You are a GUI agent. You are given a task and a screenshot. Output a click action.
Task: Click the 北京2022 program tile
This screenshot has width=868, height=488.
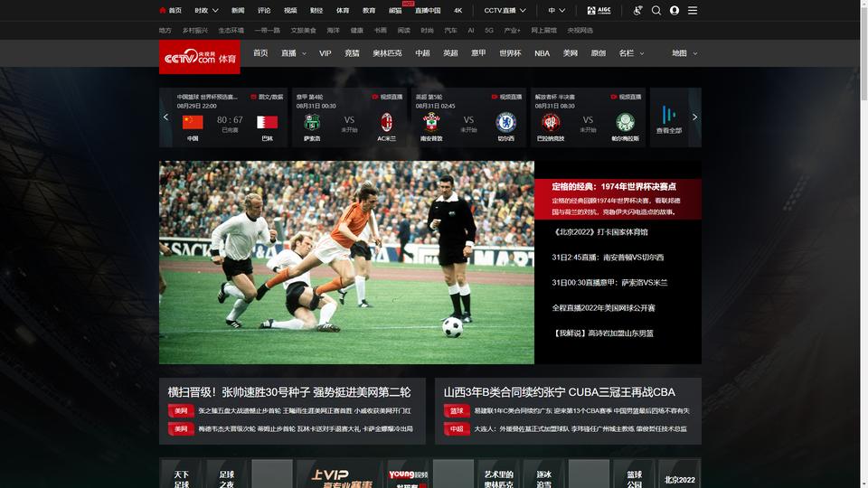click(679, 474)
